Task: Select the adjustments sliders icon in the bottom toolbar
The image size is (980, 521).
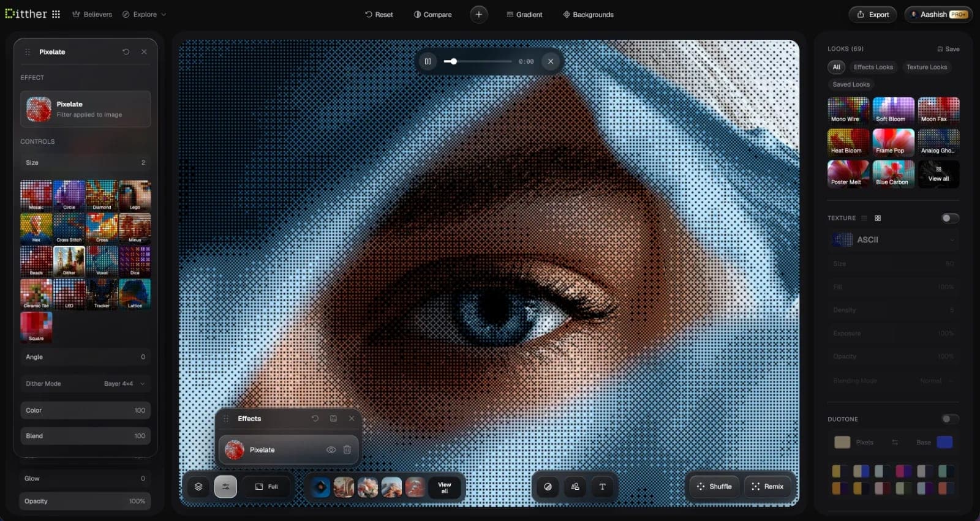Action: 225,487
